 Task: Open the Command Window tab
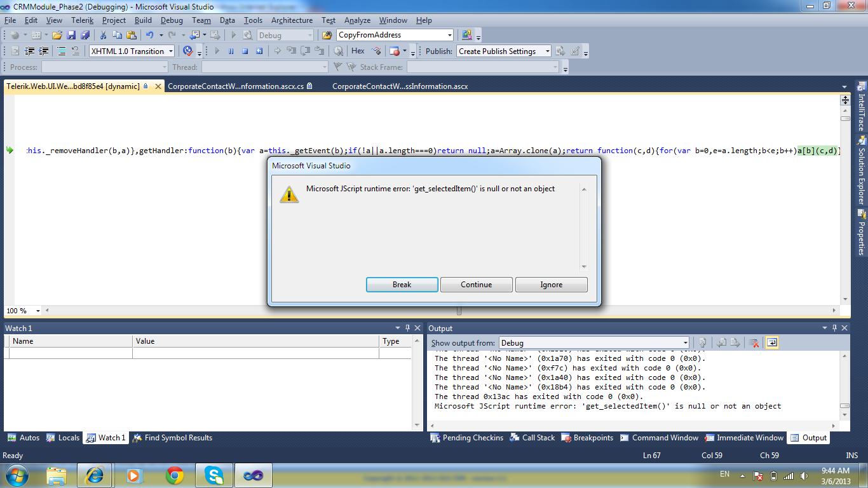coord(658,438)
